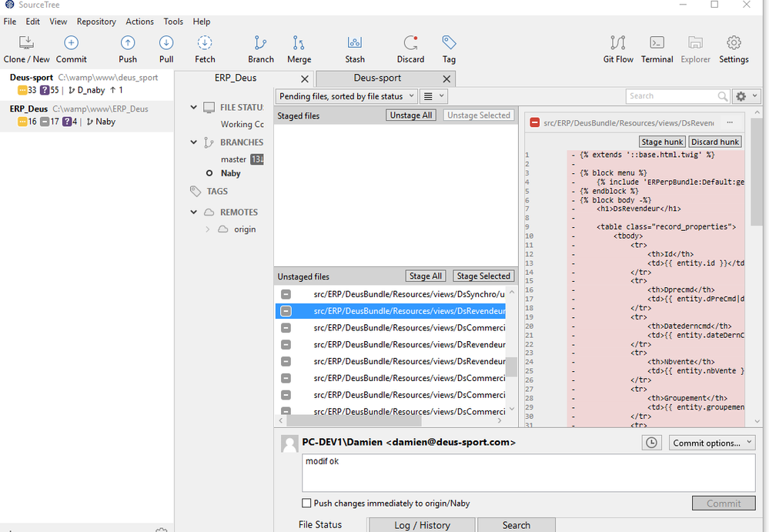Click horizontal scrollbar of unstaged files
769x532 pixels.
pos(353,420)
